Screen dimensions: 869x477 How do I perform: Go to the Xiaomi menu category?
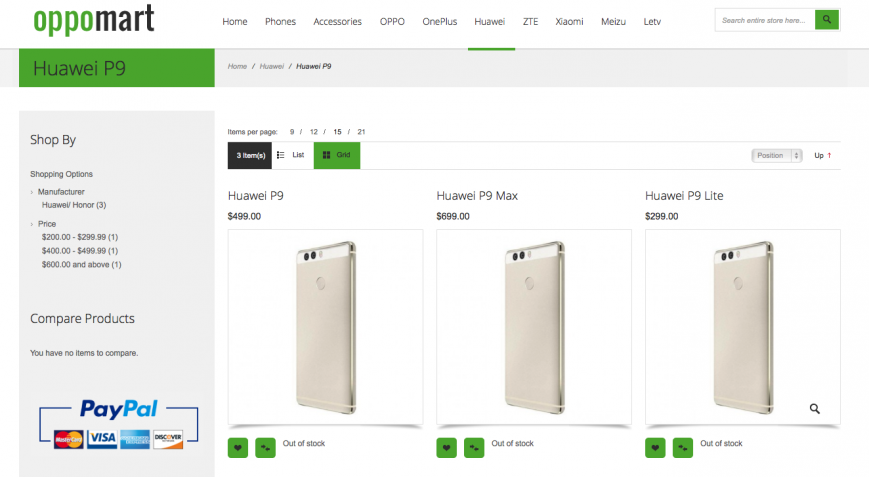[569, 21]
